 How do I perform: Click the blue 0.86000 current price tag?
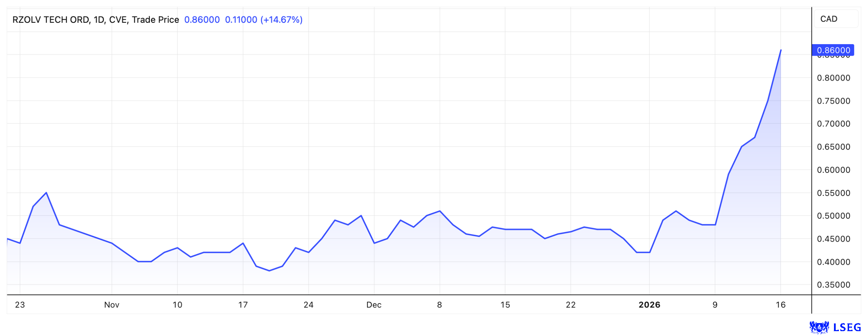click(833, 50)
